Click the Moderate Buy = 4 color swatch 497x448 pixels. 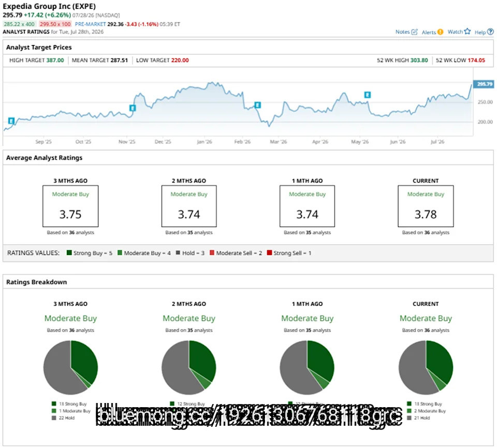(120, 252)
